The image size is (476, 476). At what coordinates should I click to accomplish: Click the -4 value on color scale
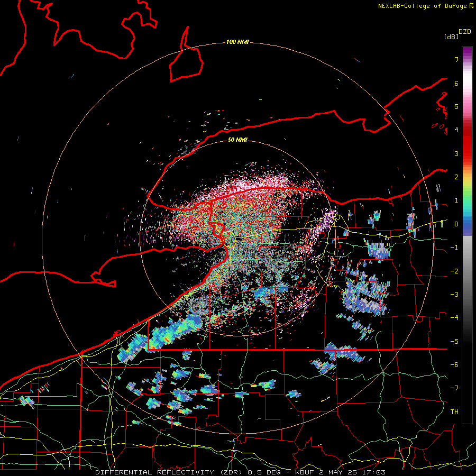(x=454, y=317)
